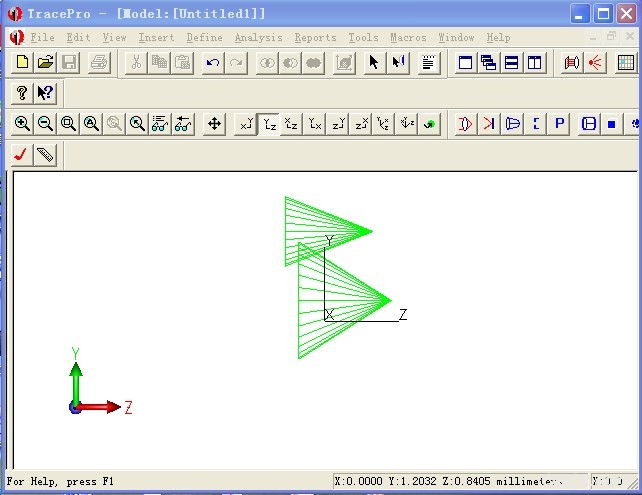Screen dimensions: 642x495
Task: Flip the view axes icon
Action: [x=407, y=124]
